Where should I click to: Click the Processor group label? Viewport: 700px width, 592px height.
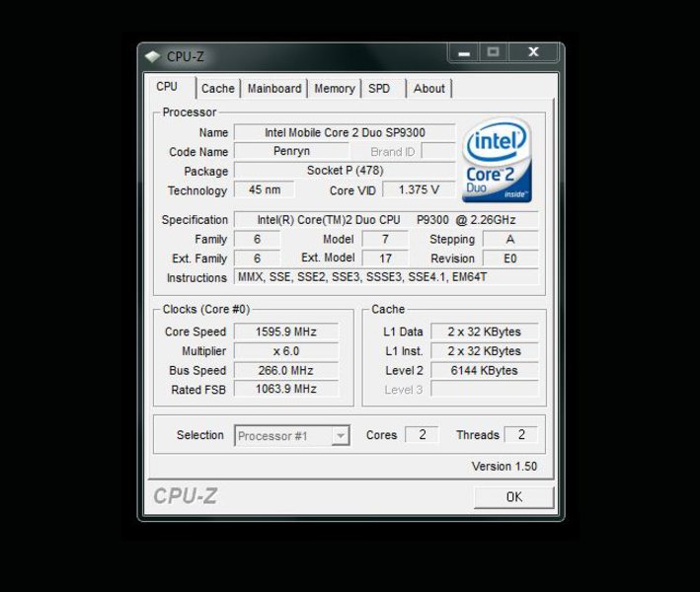click(x=190, y=111)
